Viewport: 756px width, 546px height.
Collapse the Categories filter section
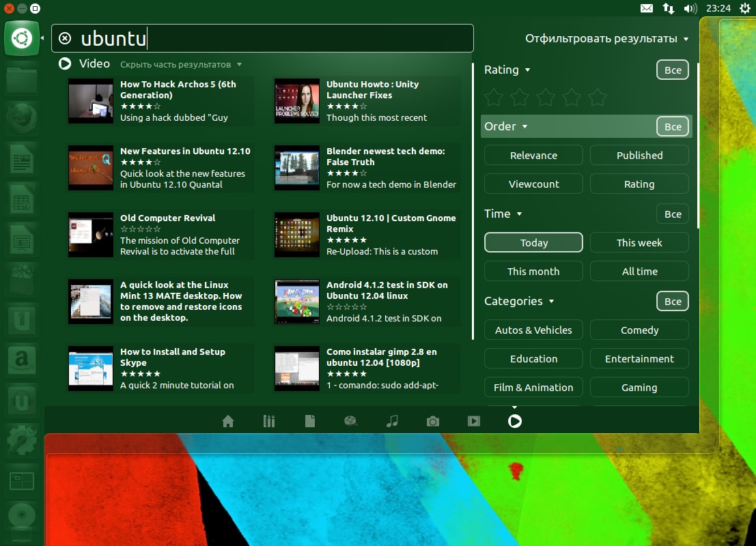[519, 301]
